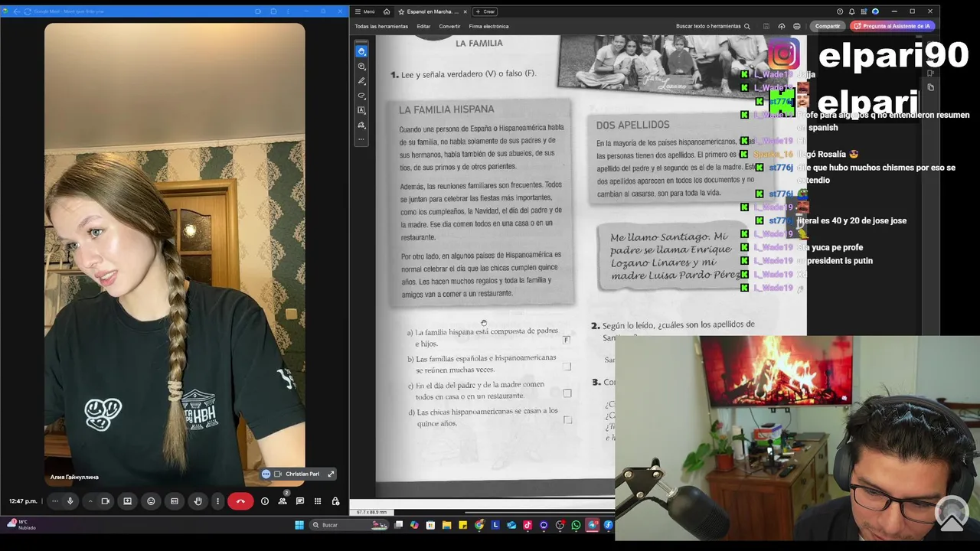Open Todas las herramientas
Viewport: 980px width, 551px height.
click(381, 26)
